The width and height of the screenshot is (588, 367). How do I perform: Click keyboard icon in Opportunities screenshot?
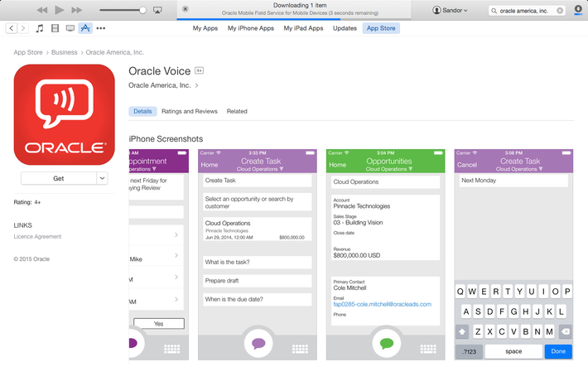click(x=428, y=349)
